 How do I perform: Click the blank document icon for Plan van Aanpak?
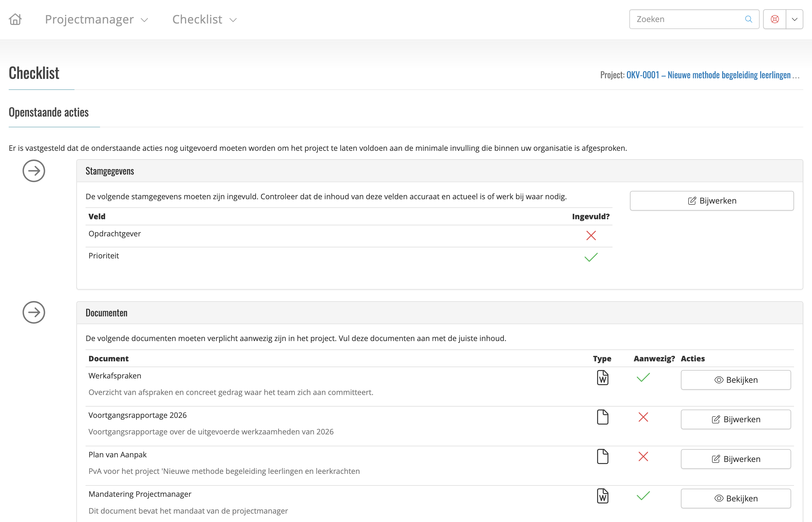[x=603, y=456]
